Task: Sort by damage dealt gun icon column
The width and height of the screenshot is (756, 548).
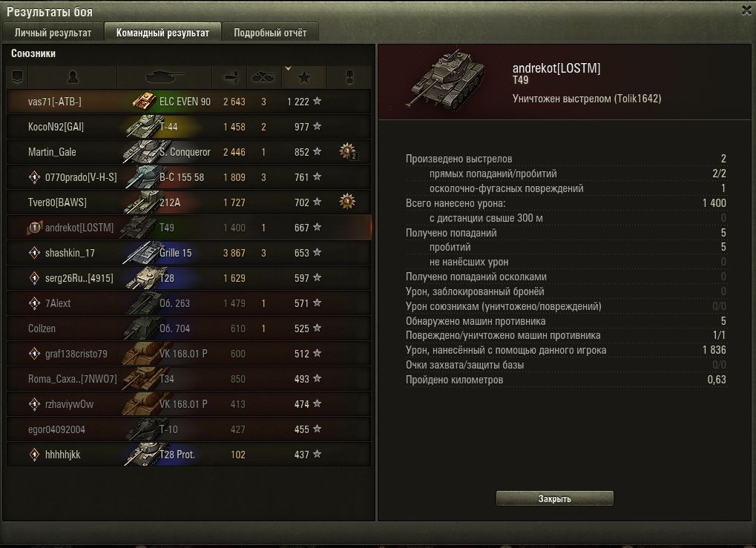Action: [x=230, y=76]
